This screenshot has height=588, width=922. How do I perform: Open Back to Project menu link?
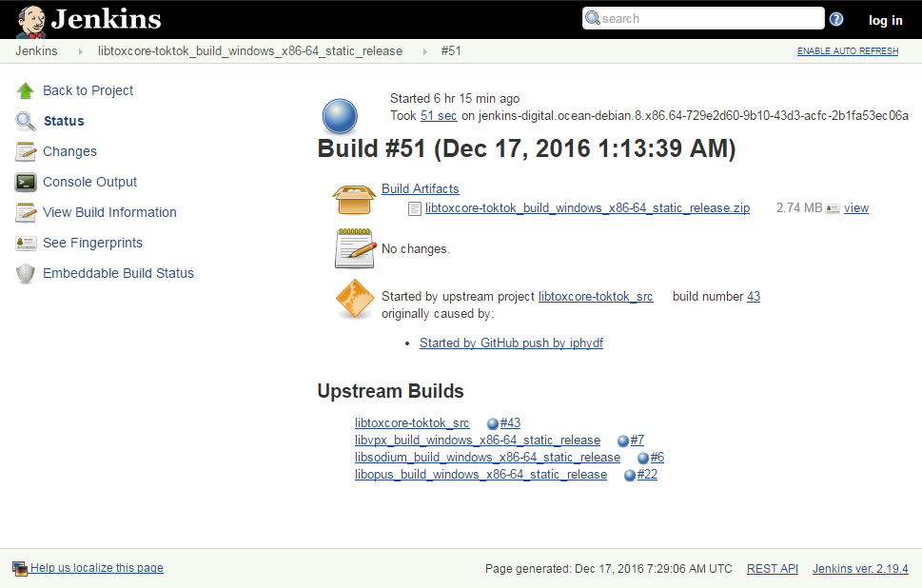pyautogui.click(x=88, y=90)
